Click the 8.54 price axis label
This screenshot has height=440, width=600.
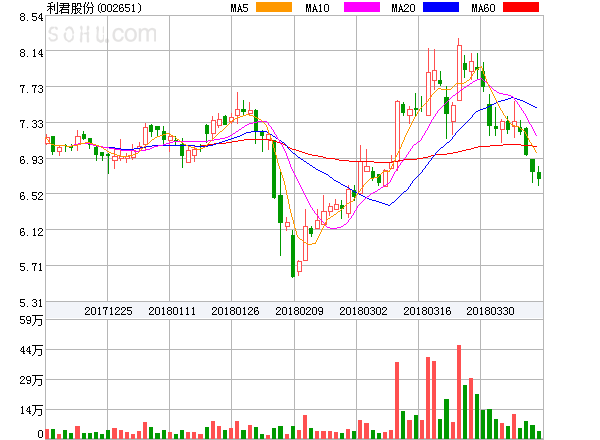pos(31,17)
